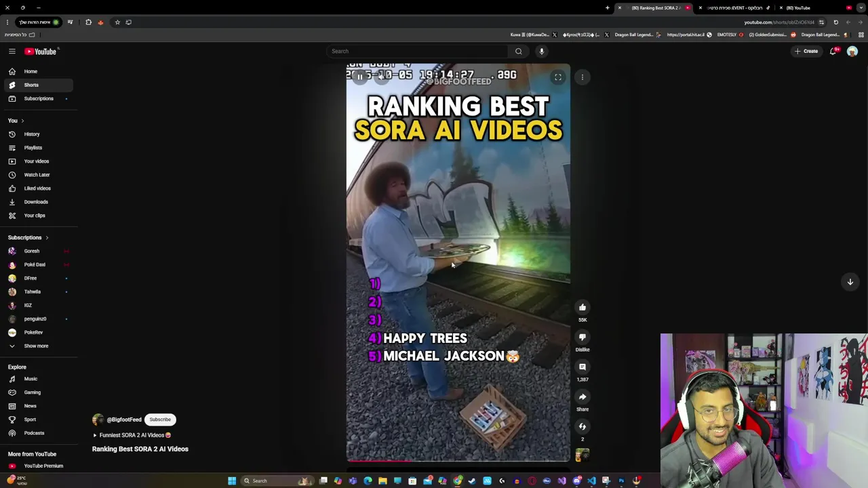Open the Goresh channel subscription
The image size is (868, 488).
pos(37,251)
